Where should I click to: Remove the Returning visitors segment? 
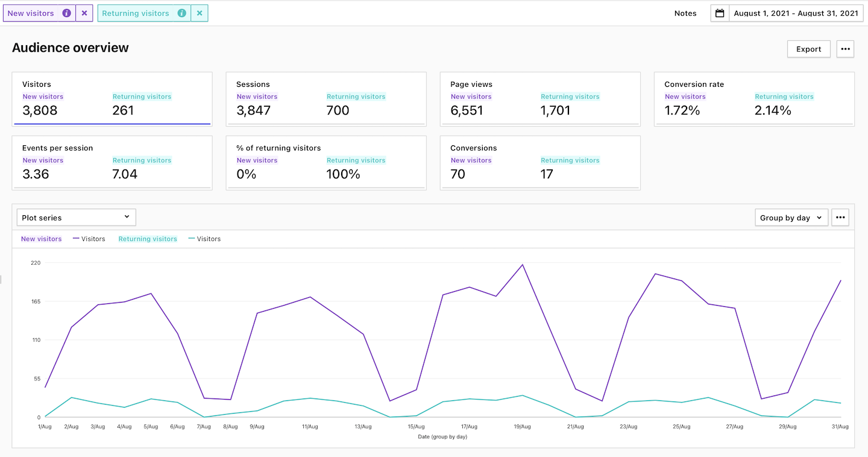(200, 13)
